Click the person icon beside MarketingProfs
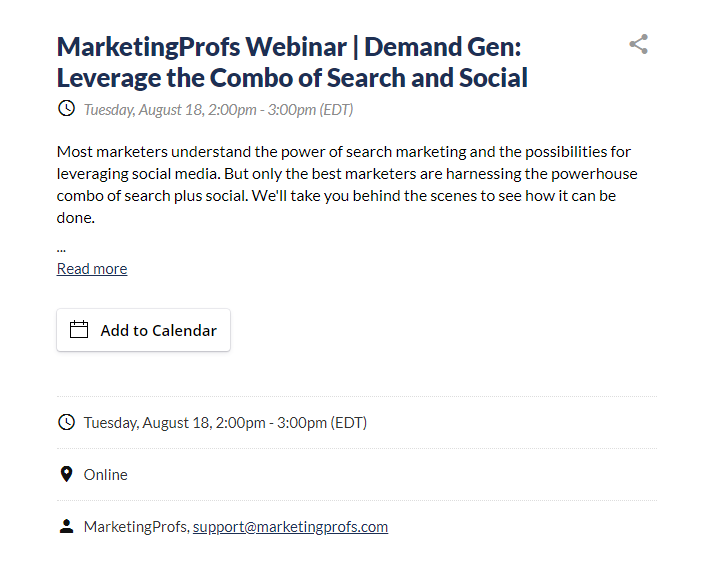The height and width of the screenshot is (568, 710). coord(67,526)
